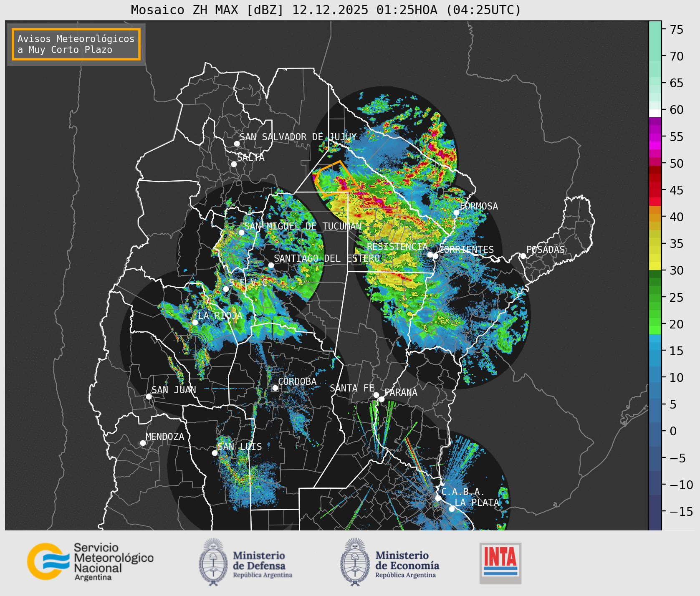Select the La Rioja city marker dot
The image size is (700, 596).
click(195, 322)
